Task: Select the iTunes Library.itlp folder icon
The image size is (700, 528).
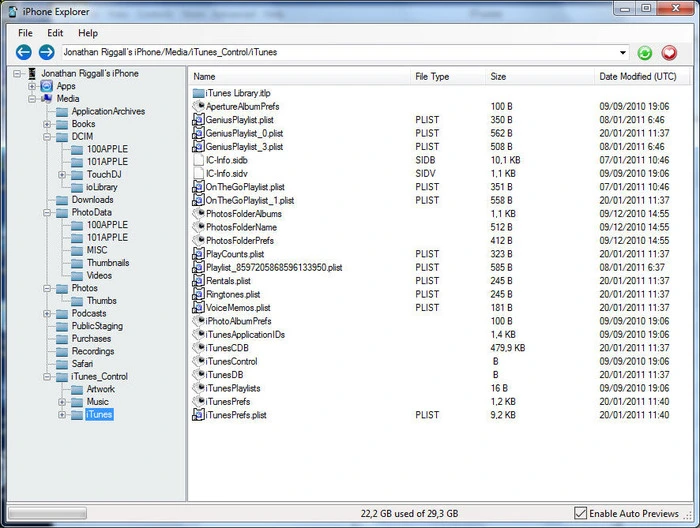Action: [x=198, y=93]
